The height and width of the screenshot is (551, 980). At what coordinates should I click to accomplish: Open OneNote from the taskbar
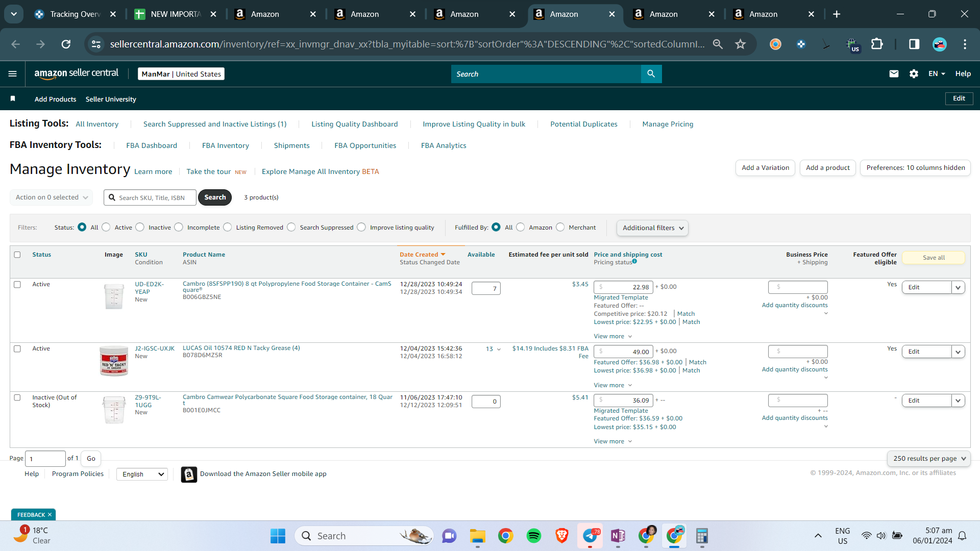click(x=618, y=536)
